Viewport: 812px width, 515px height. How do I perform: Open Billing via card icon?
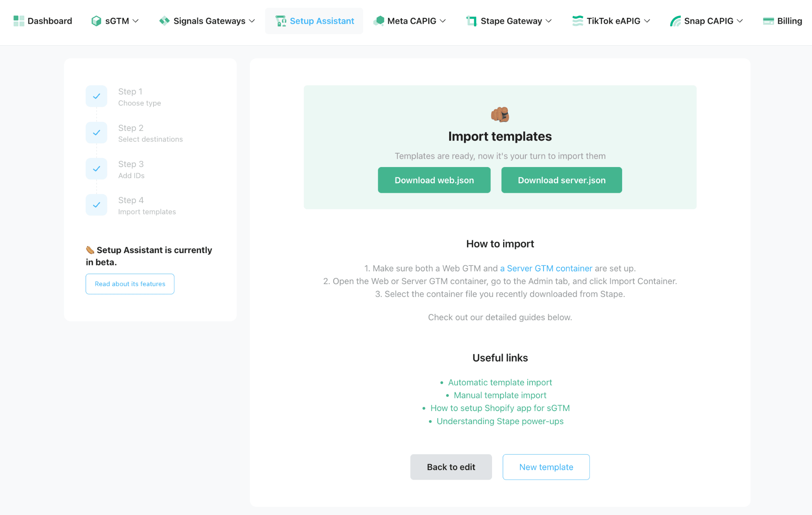[x=768, y=21]
